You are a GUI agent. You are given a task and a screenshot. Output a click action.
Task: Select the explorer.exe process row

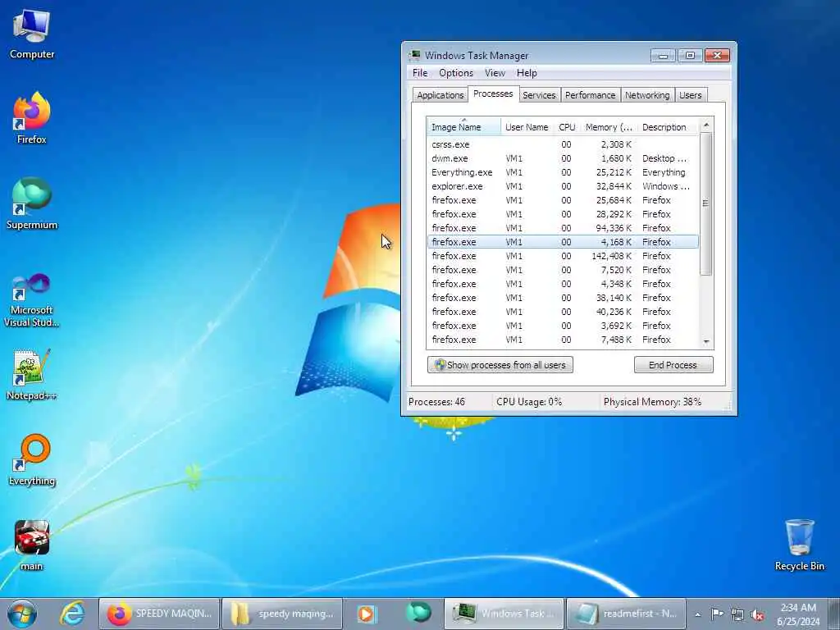(563, 186)
